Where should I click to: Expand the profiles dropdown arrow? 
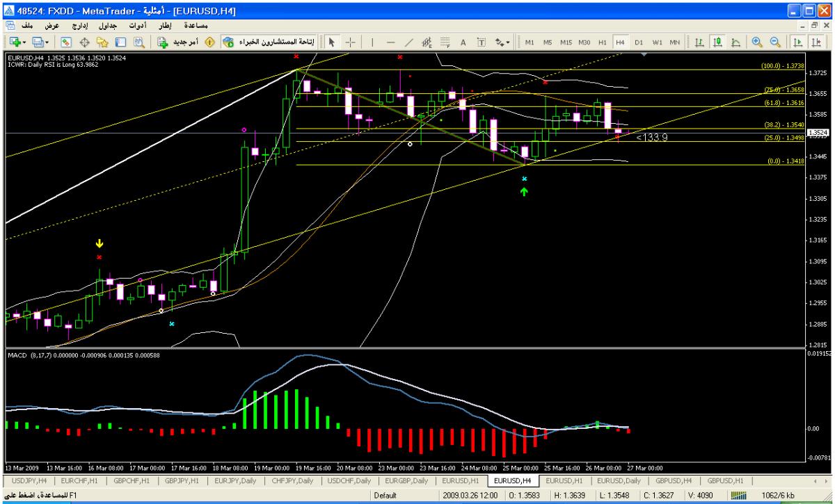click(x=48, y=42)
